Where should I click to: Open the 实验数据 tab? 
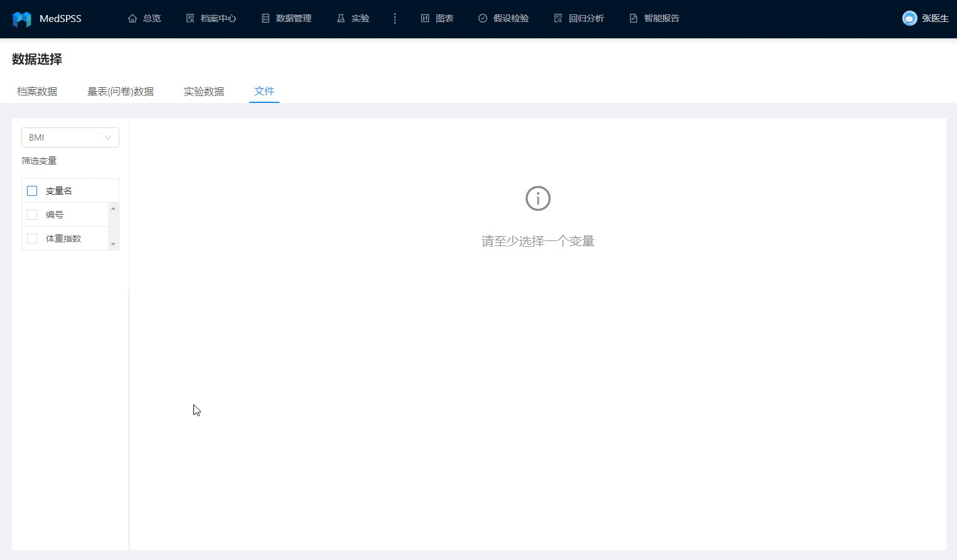(x=204, y=92)
